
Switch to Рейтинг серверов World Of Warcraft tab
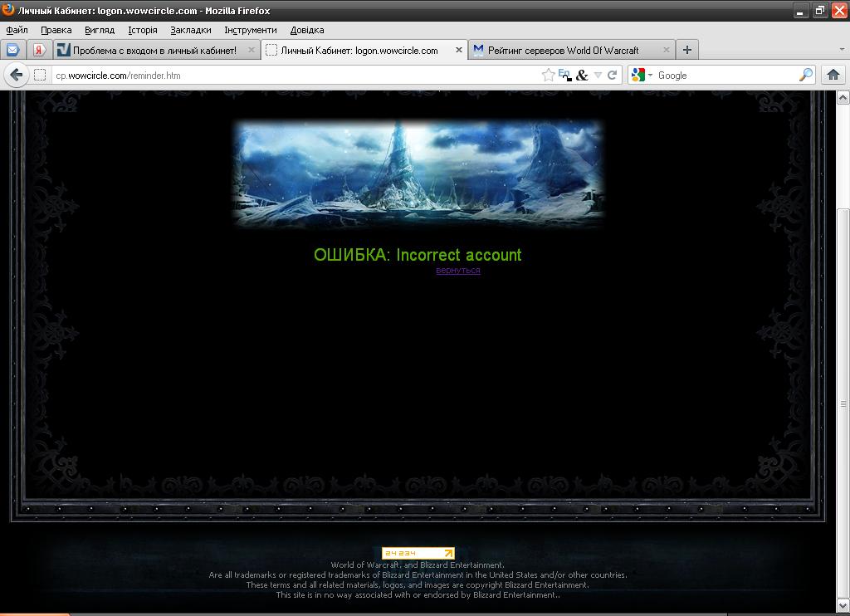coord(563,50)
